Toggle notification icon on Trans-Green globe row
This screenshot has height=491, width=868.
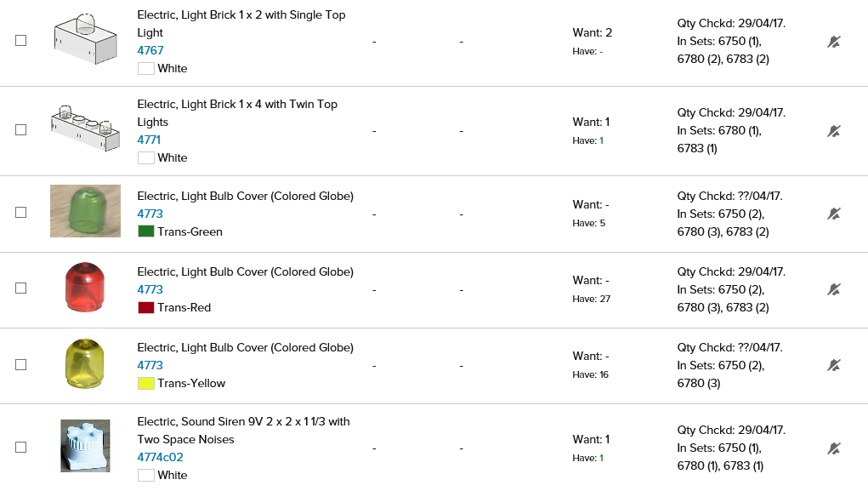[x=834, y=214]
